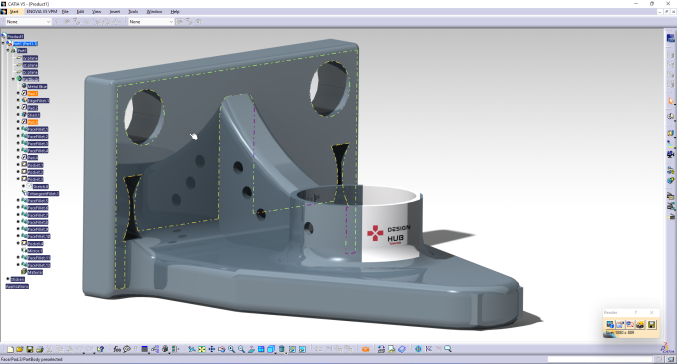Open the second None dropdown in top toolbar

coord(151,22)
